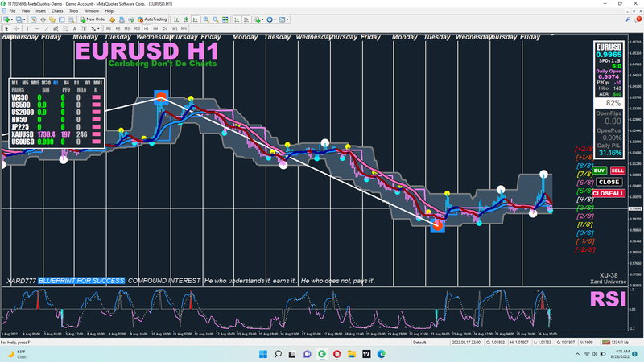644x362 pixels.
Task: Click the pink X bar for US500
Action: tap(97, 105)
